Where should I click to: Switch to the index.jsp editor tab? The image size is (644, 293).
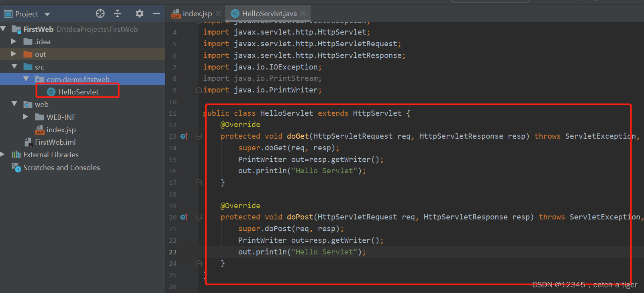[197, 14]
